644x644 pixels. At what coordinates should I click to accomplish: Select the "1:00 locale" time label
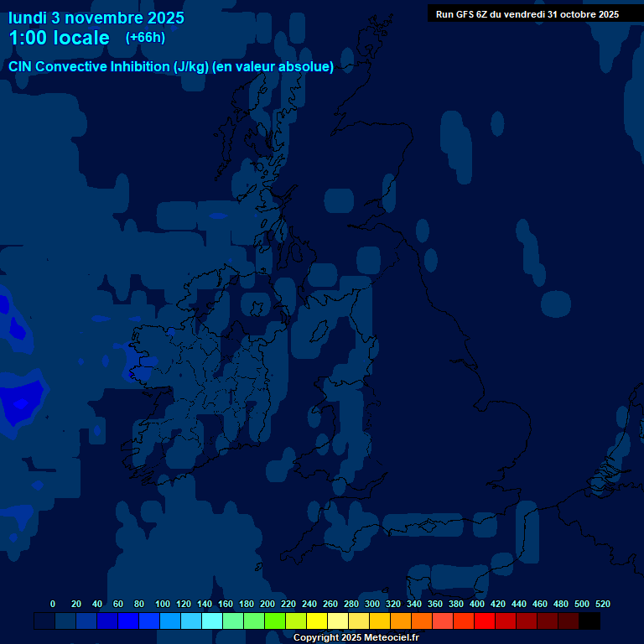click(x=59, y=38)
